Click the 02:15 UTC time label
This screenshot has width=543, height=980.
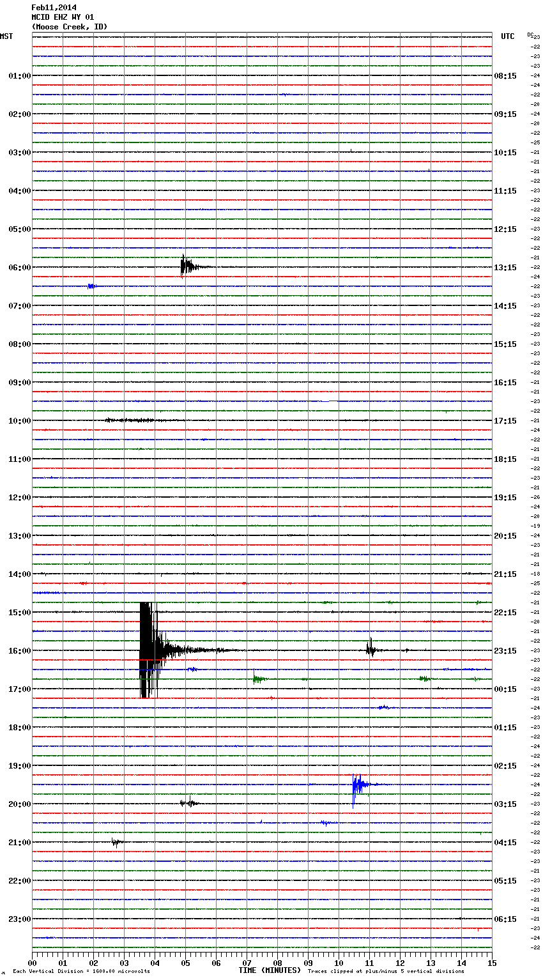tap(505, 766)
